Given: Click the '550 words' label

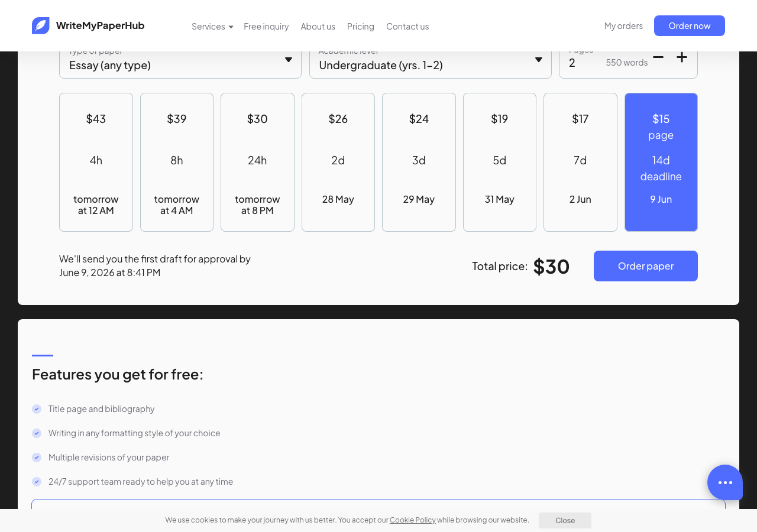Looking at the screenshot, I should click(x=627, y=62).
